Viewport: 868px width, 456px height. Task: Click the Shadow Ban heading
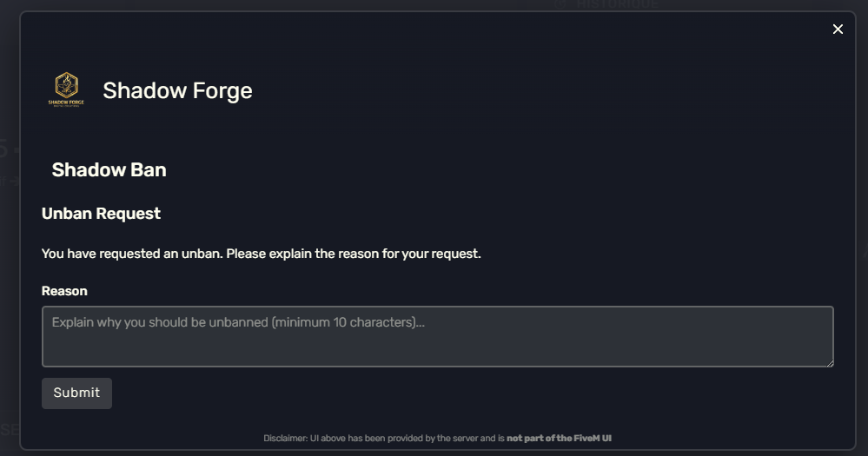point(109,170)
